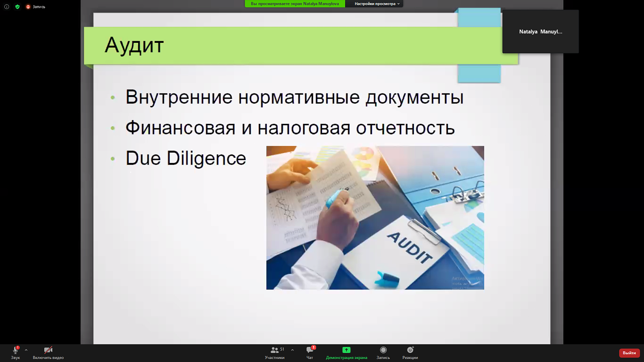Screen dimensions: 644x362
Task: Click the meeting info icon
Action: (6, 7)
